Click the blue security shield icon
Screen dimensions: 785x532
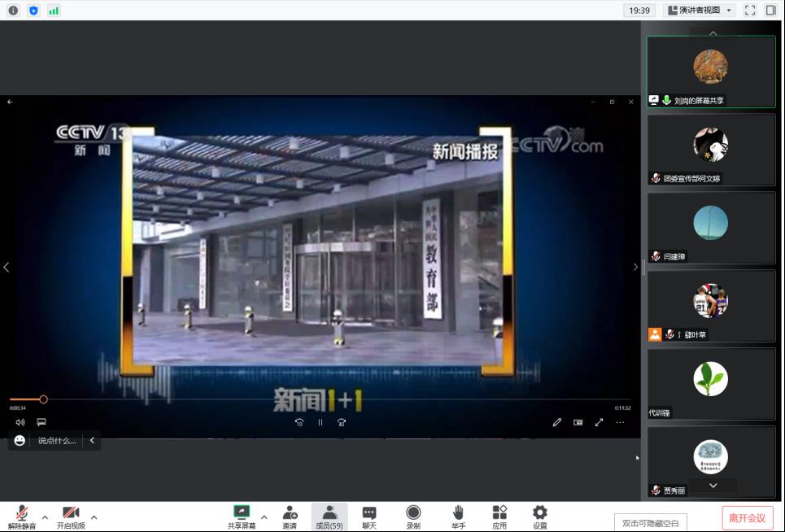33,10
